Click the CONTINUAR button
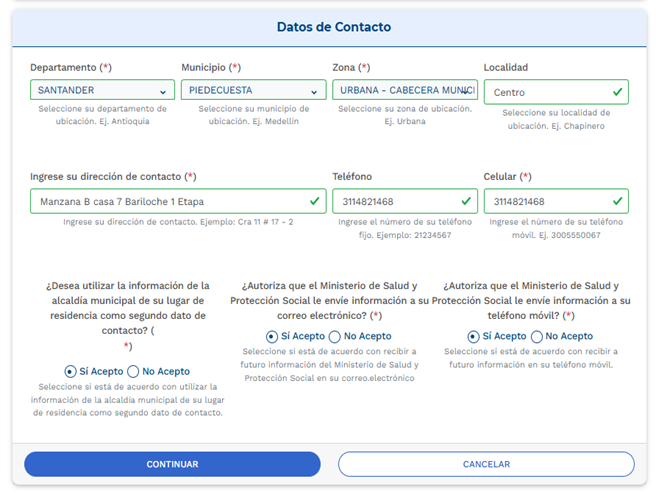Viewport: 656px width, 494px height. pyautogui.click(x=172, y=464)
